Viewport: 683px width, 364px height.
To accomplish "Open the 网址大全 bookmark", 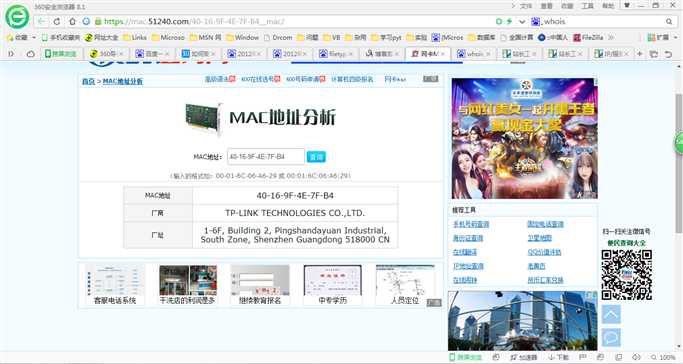I will click(101, 37).
